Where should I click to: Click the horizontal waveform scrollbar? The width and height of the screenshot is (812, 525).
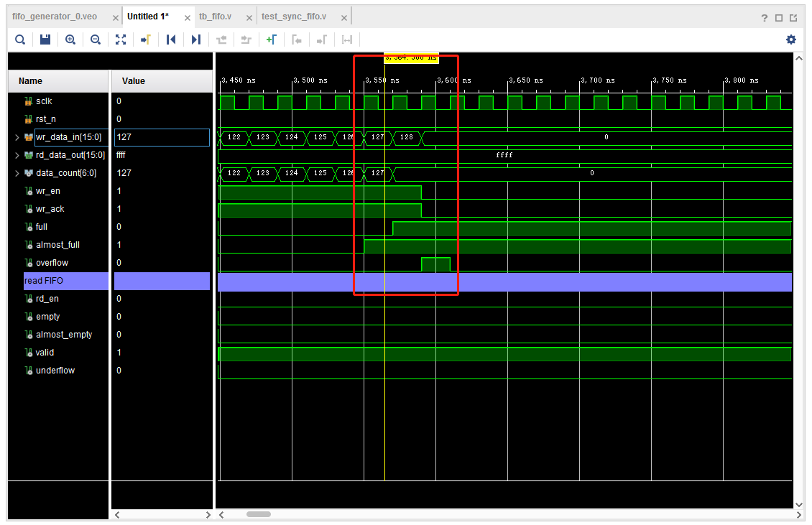point(259,514)
